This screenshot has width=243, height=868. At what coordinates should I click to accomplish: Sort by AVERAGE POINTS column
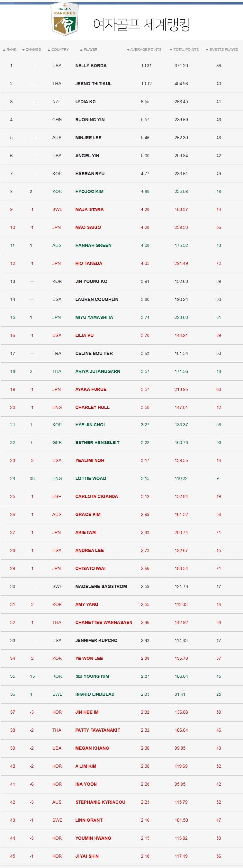tap(144, 50)
